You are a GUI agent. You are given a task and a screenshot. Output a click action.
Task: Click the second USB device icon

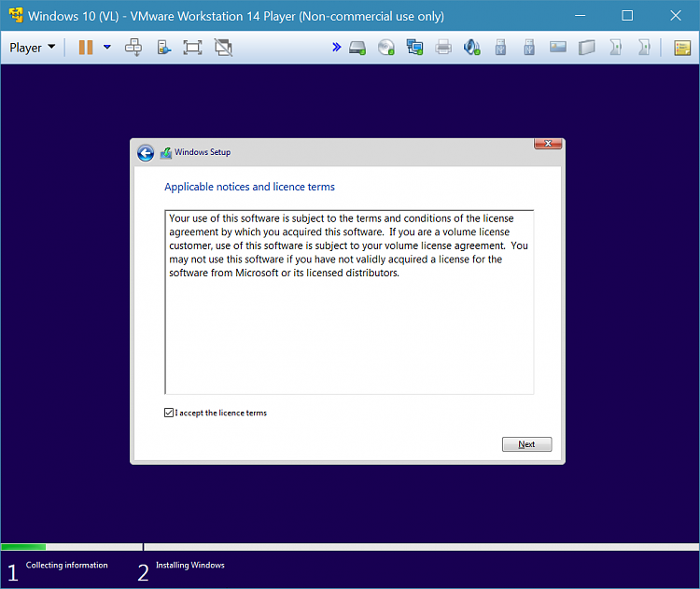[x=529, y=48]
